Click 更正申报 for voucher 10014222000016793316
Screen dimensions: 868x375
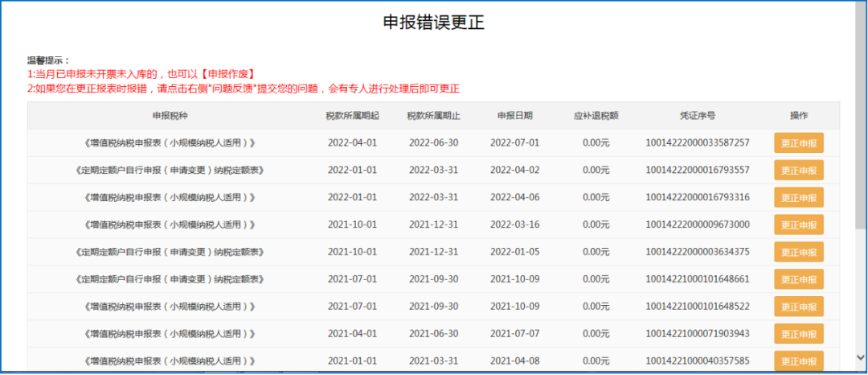coord(798,197)
